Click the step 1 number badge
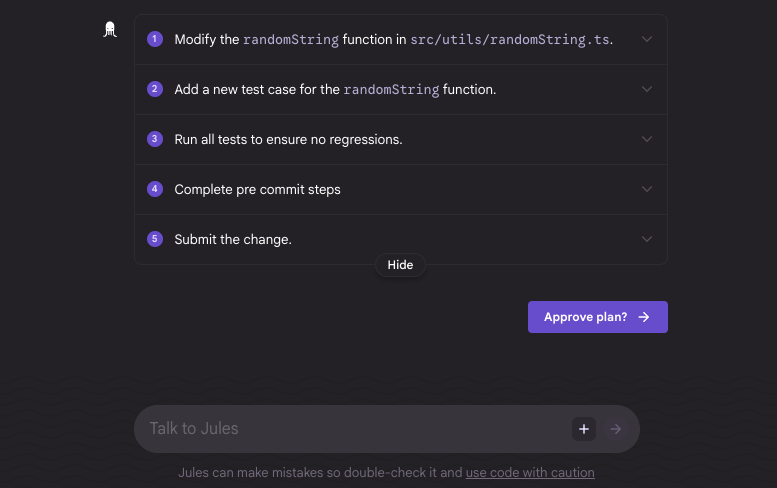This screenshot has height=488, width=777. [155, 39]
